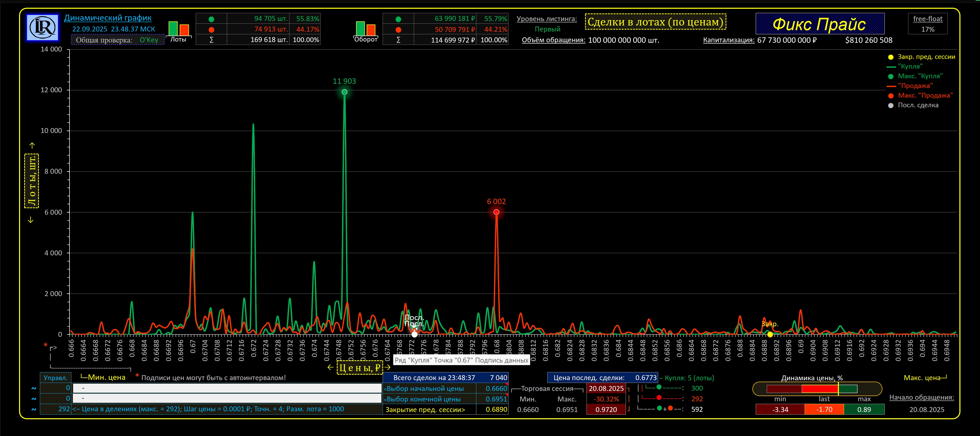Click the Фикс Прайс ticker button
The image size is (980, 436).
coord(820,24)
